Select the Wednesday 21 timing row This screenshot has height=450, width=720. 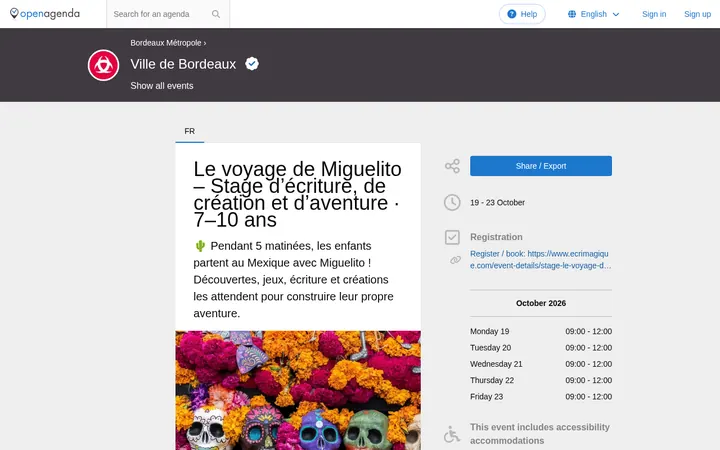tap(540, 364)
